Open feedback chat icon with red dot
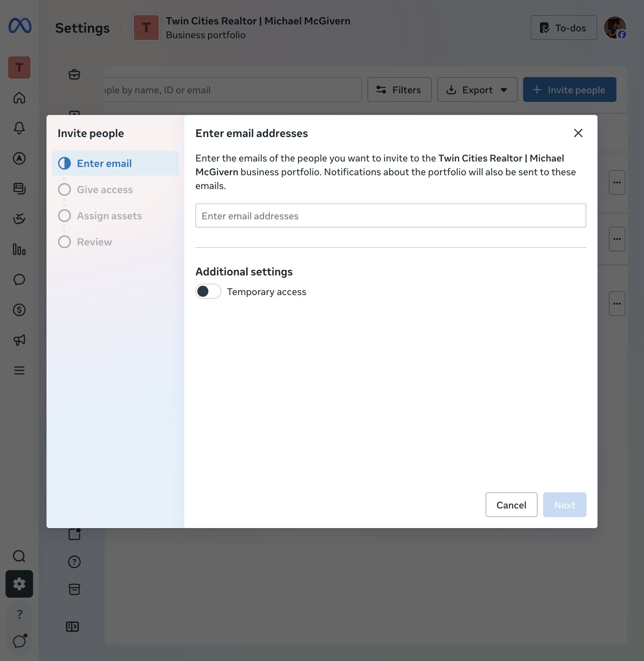Image resolution: width=644 pixels, height=661 pixels. coord(19,641)
